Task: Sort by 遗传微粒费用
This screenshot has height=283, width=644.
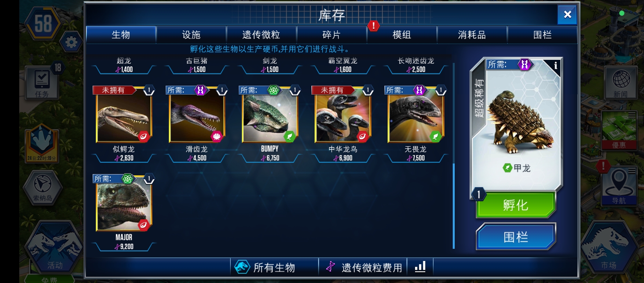Action: pyautogui.click(x=363, y=267)
